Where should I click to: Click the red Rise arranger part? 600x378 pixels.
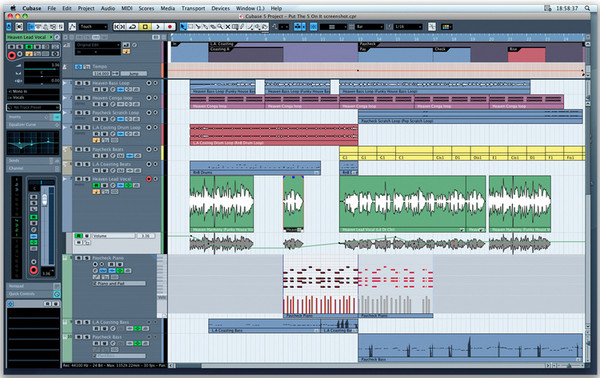pos(526,55)
